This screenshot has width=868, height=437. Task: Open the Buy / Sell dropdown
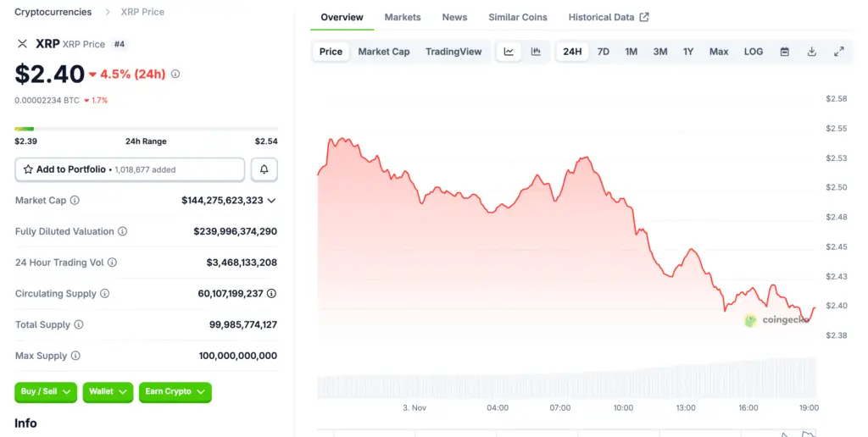coord(46,391)
